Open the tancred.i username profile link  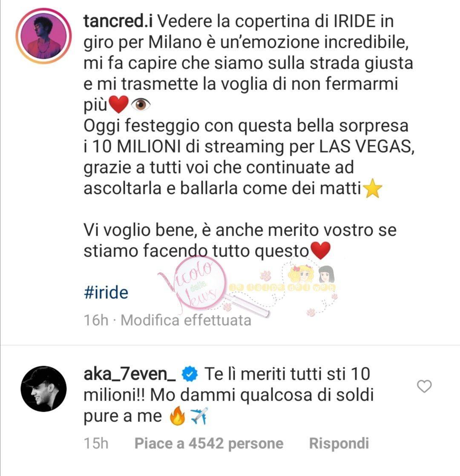(118, 21)
